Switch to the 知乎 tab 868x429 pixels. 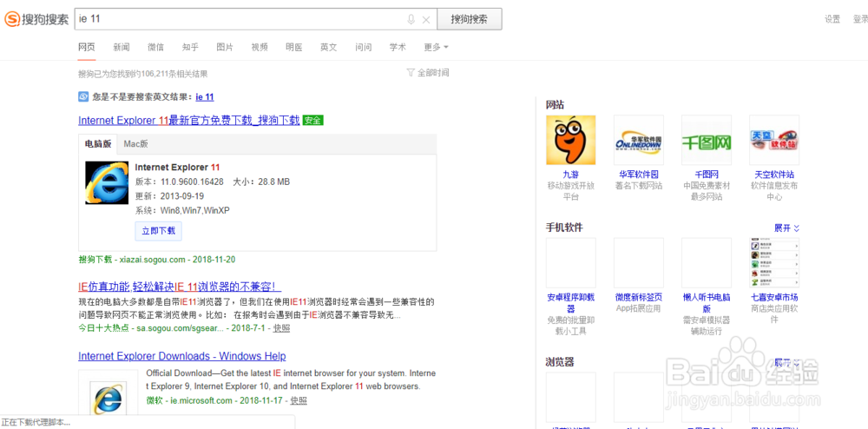190,47
